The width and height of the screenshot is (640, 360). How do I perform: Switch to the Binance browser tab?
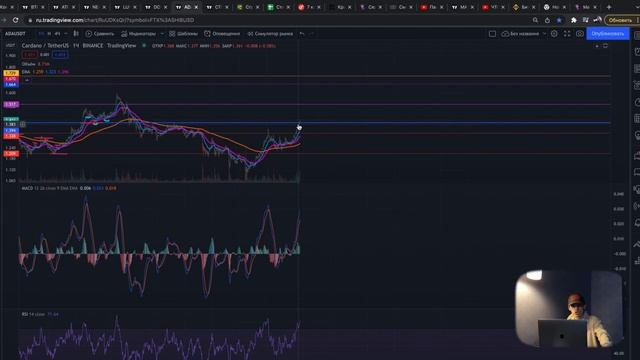click(x=524, y=7)
